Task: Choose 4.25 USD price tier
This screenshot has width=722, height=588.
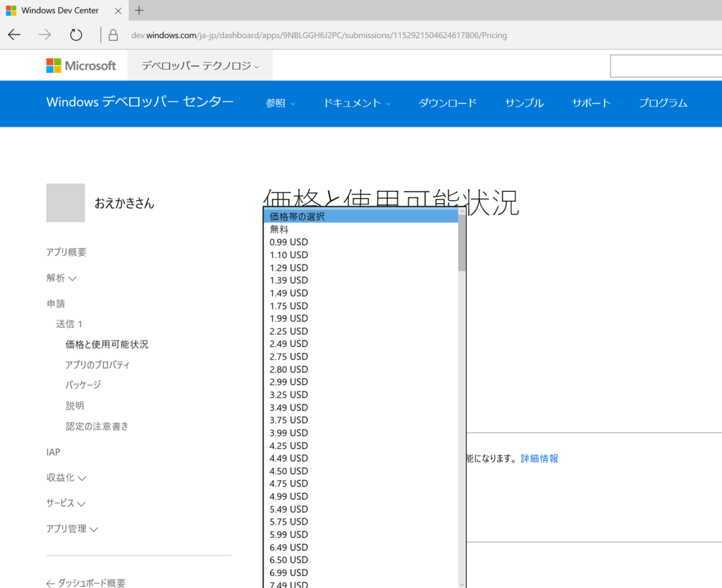Action: (x=361, y=446)
